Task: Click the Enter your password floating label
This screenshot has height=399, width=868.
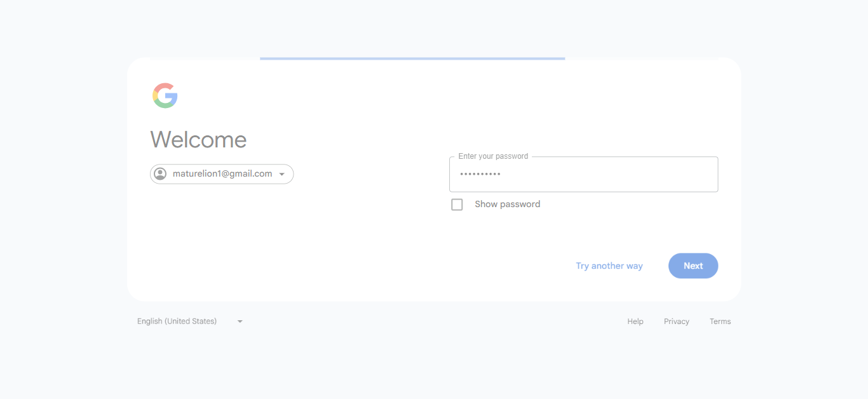Action: pyautogui.click(x=493, y=156)
